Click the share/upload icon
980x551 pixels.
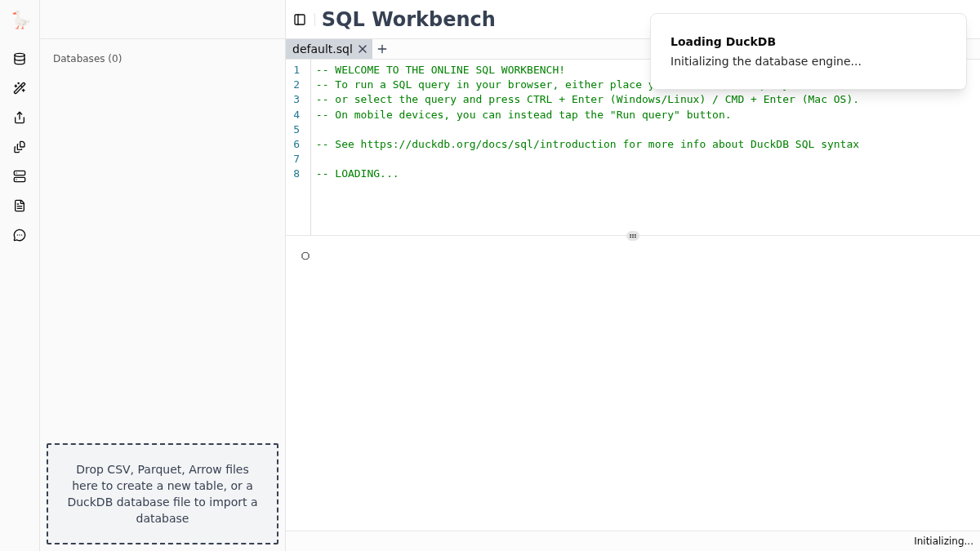[20, 118]
